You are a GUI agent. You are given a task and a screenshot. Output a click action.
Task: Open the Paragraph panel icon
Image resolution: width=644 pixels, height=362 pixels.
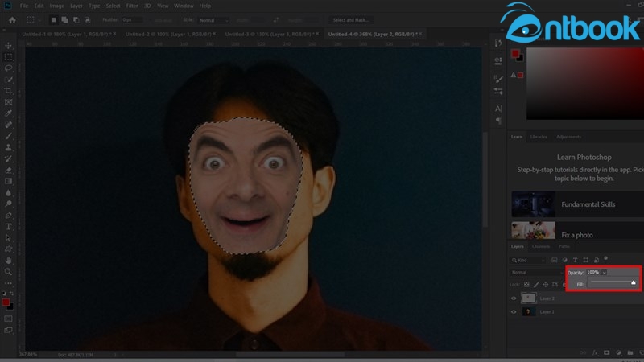click(498, 121)
